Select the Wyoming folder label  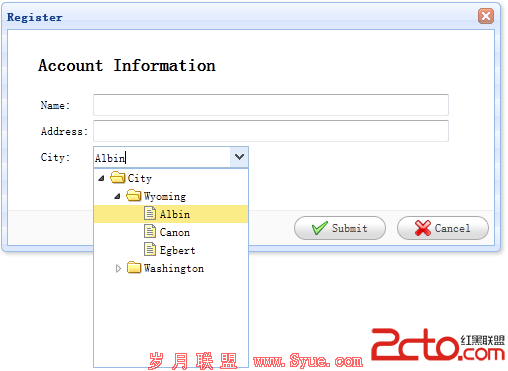165,196
